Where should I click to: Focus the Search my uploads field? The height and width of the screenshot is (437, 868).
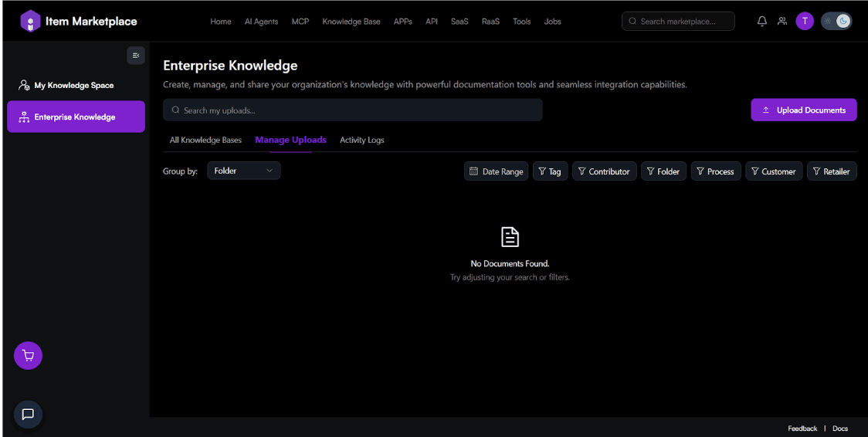(352, 110)
